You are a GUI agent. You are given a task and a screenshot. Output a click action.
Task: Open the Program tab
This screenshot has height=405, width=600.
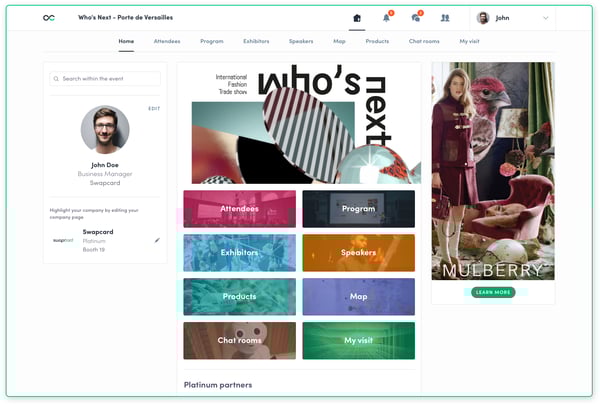[212, 41]
